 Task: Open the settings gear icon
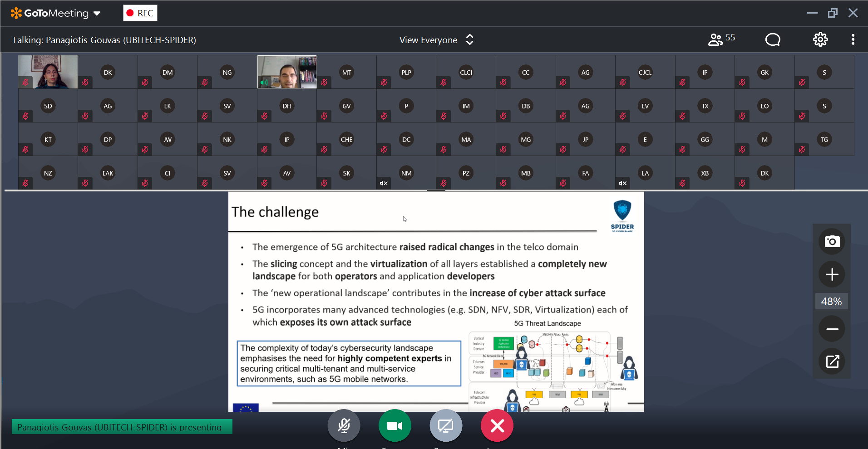click(820, 40)
